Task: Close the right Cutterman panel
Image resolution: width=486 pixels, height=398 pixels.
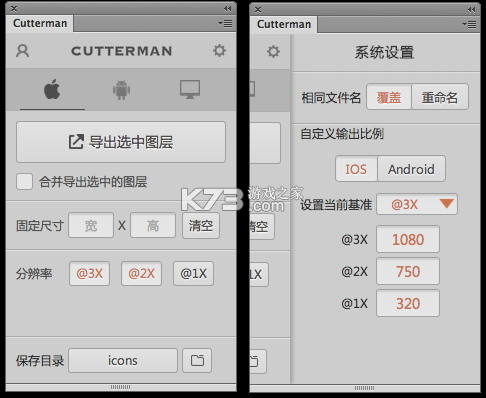Action: (x=258, y=9)
